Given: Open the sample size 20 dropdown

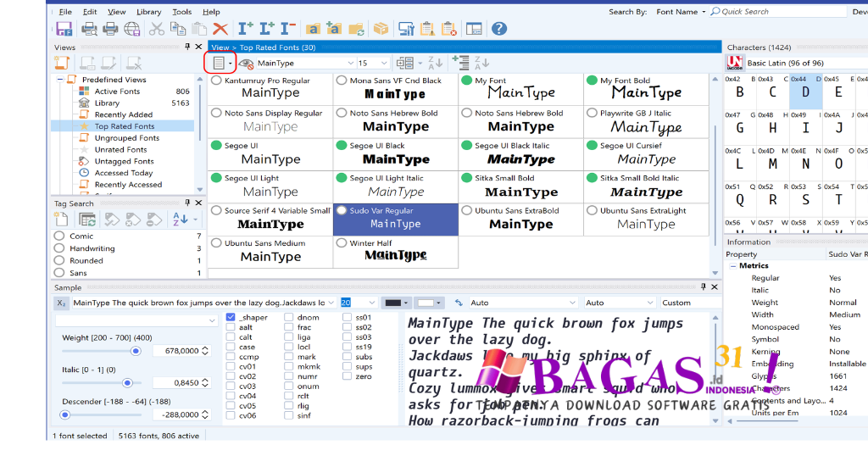Looking at the screenshot, I should point(372,303).
